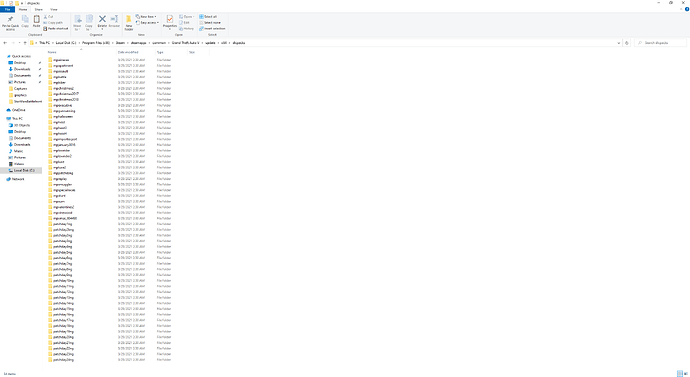
Task: Switch to the Home ribbon tab
Action: pyautogui.click(x=23, y=9)
